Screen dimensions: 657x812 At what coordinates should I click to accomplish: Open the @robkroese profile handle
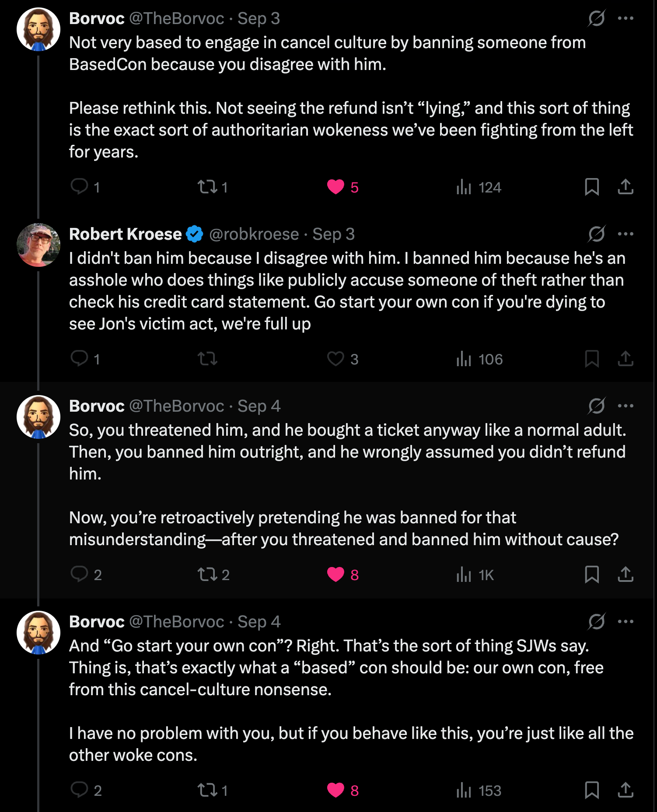click(x=254, y=234)
